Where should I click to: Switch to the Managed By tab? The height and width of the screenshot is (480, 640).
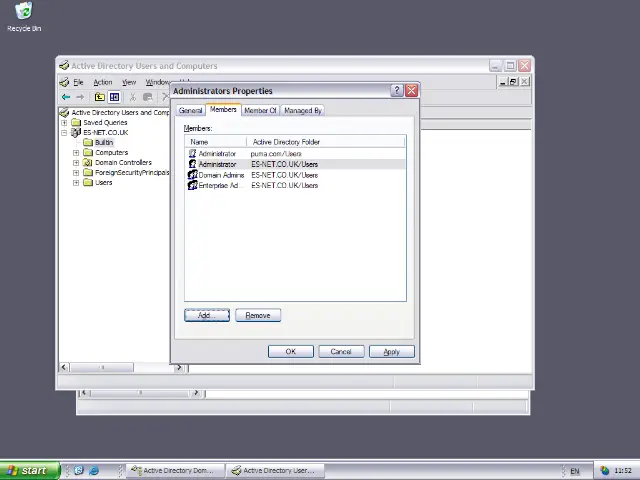click(x=303, y=111)
